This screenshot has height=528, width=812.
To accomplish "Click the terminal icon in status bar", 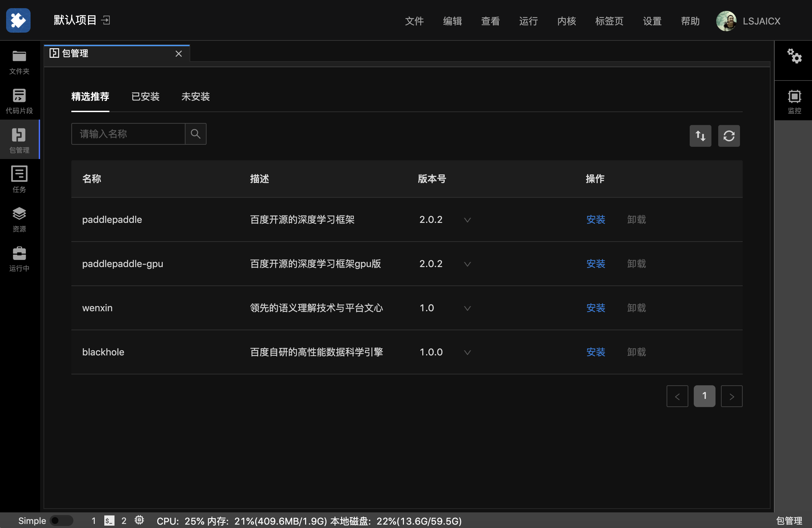I will pyautogui.click(x=109, y=521).
